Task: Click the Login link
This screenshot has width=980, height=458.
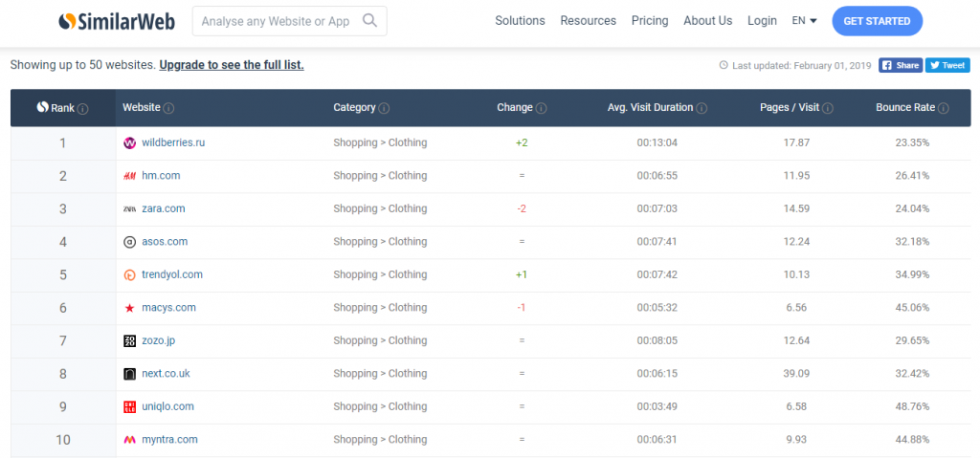Action: [x=762, y=21]
